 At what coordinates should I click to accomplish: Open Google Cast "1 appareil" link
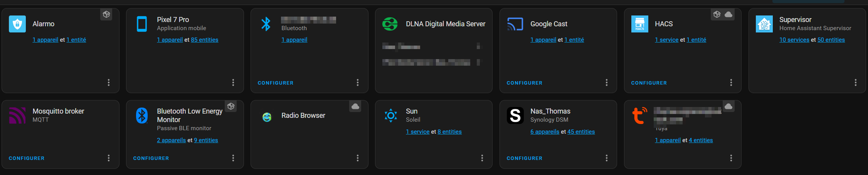tap(543, 40)
